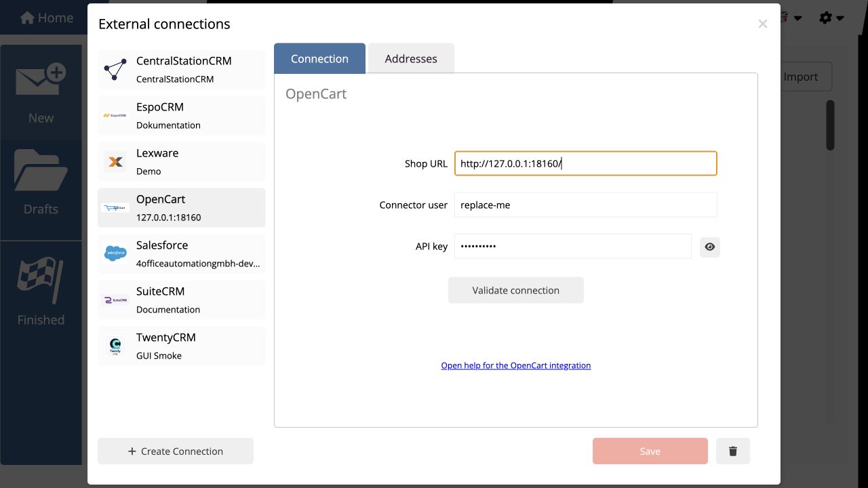
Task: Click the EspoCRM logo icon
Action: click(x=115, y=115)
